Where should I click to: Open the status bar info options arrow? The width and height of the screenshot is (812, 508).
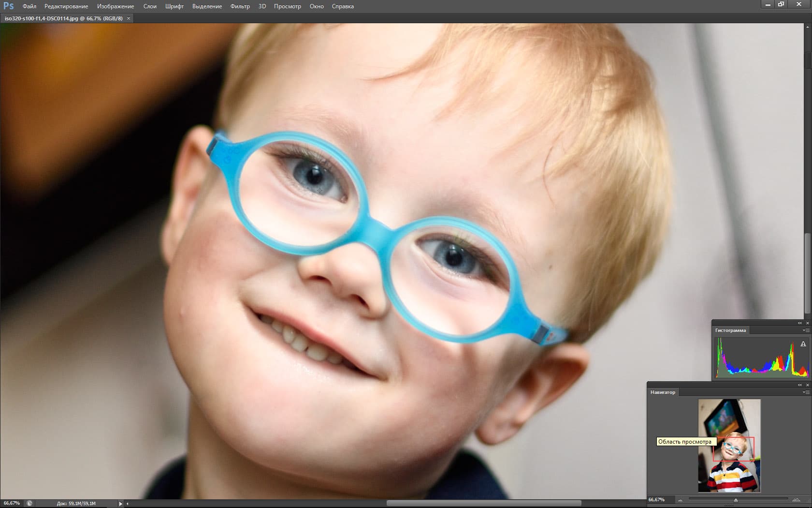tap(120, 504)
